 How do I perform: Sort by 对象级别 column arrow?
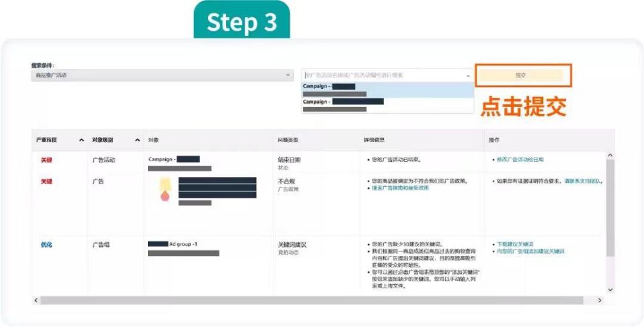(137, 140)
